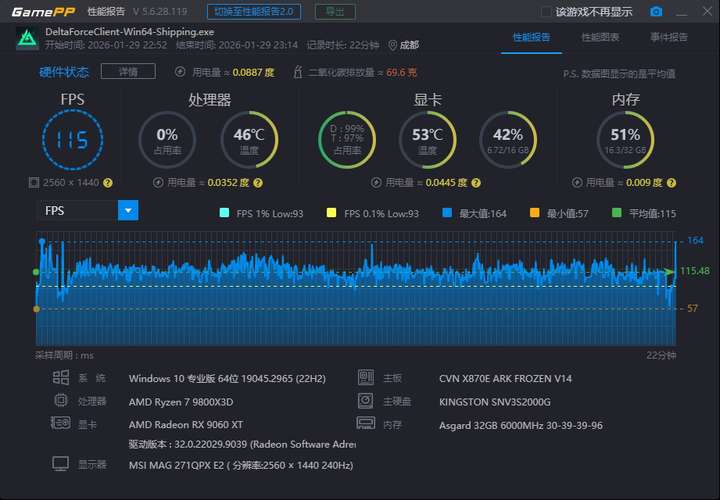Click the system Windows icon

click(x=61, y=377)
